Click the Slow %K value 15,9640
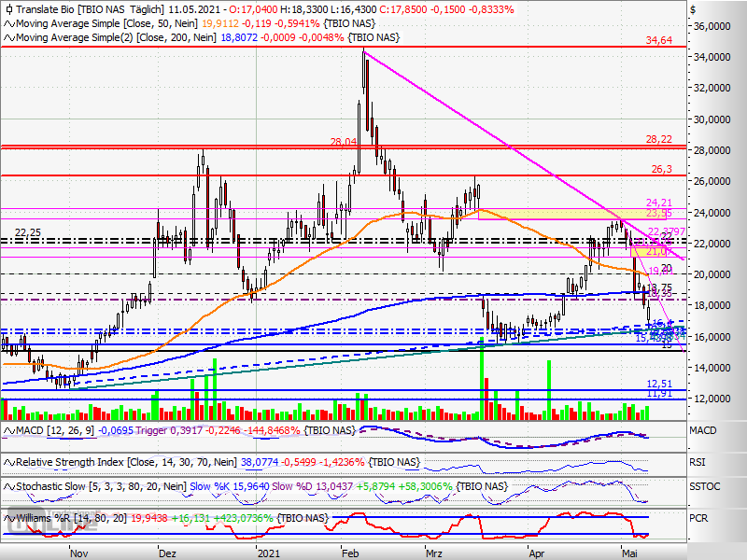 pos(250,486)
